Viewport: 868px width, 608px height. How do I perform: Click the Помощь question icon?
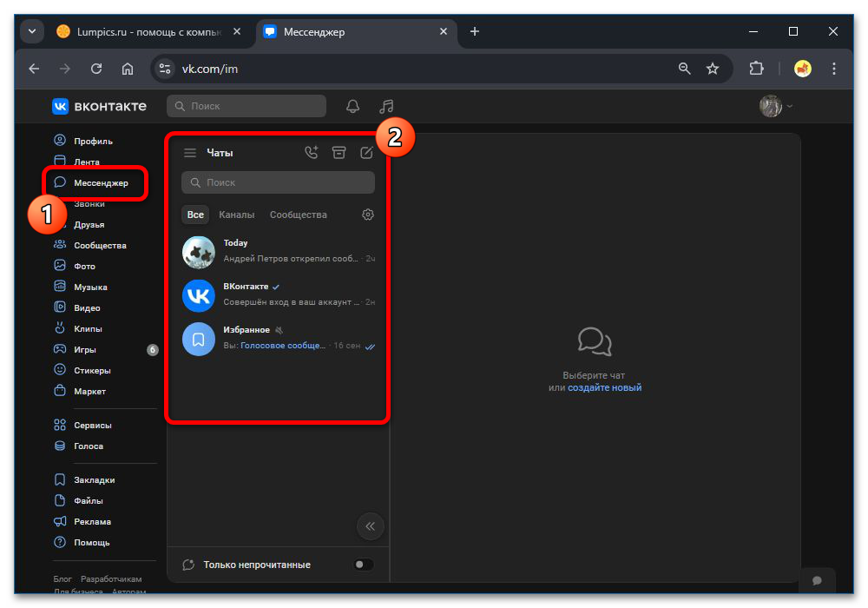tap(60, 542)
